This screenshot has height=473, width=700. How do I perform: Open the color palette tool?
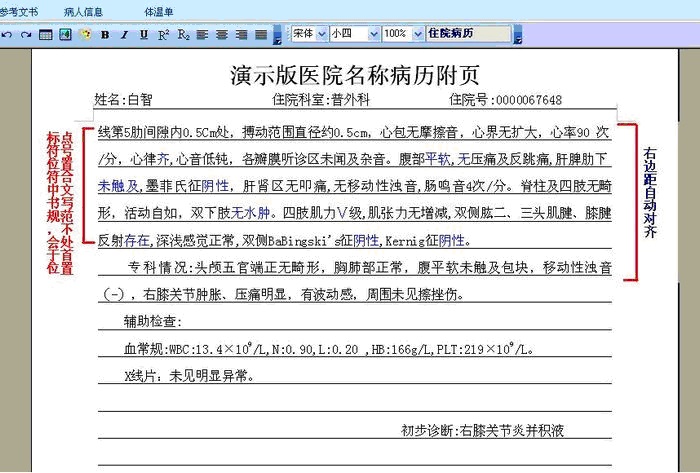85,34
